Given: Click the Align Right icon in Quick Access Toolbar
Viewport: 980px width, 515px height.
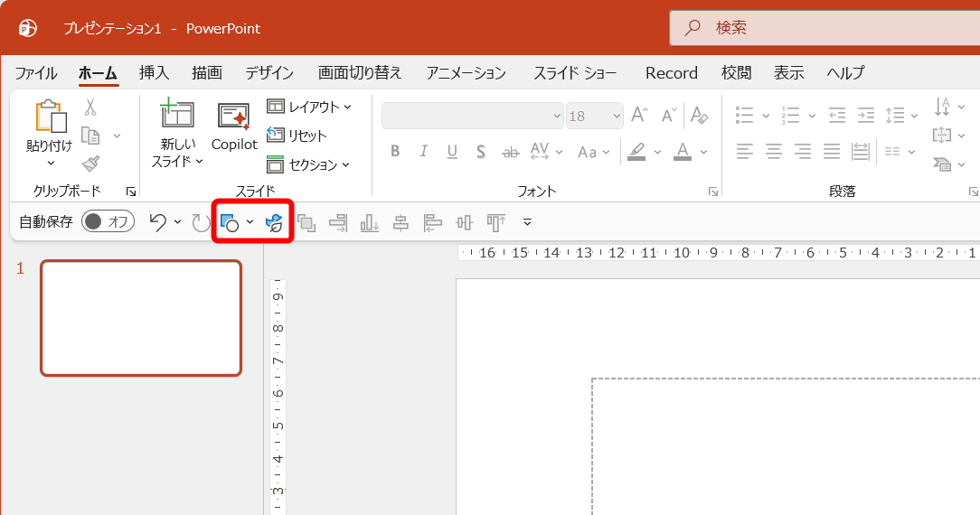Looking at the screenshot, I should 338,223.
